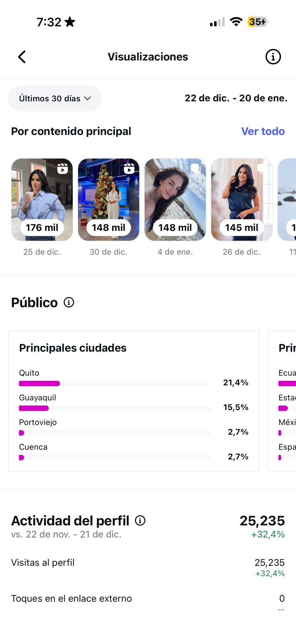Tap the reel icon on 176 mil thumbnail
The width and height of the screenshot is (296, 644).
(62, 169)
